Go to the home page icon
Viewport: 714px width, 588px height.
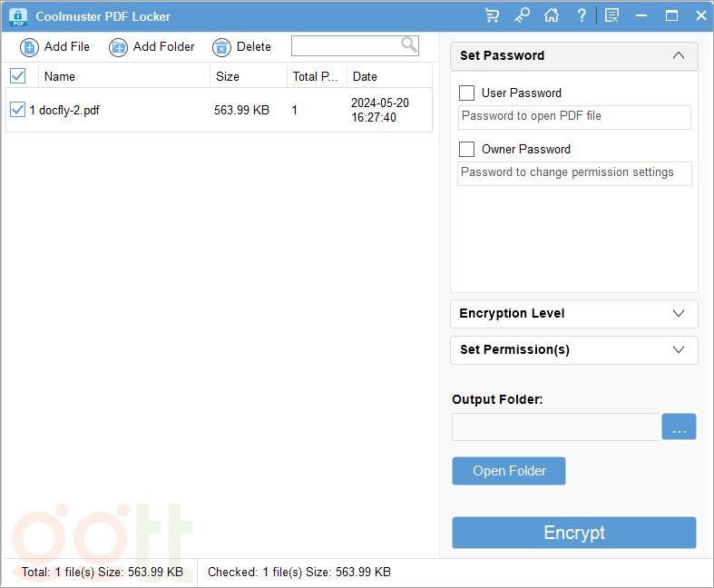551,15
